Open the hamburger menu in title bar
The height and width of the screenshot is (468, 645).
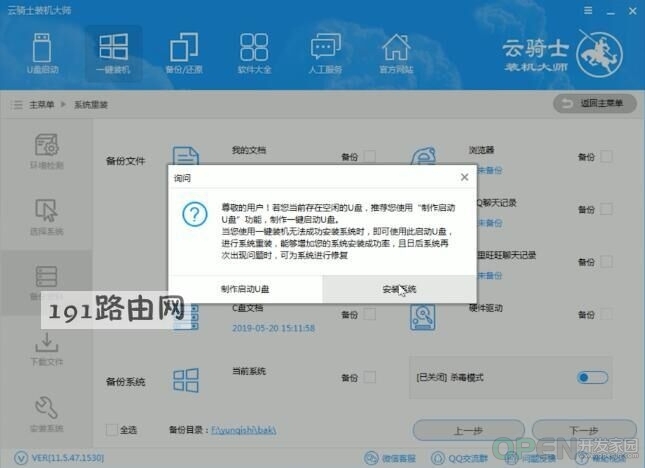(x=588, y=11)
